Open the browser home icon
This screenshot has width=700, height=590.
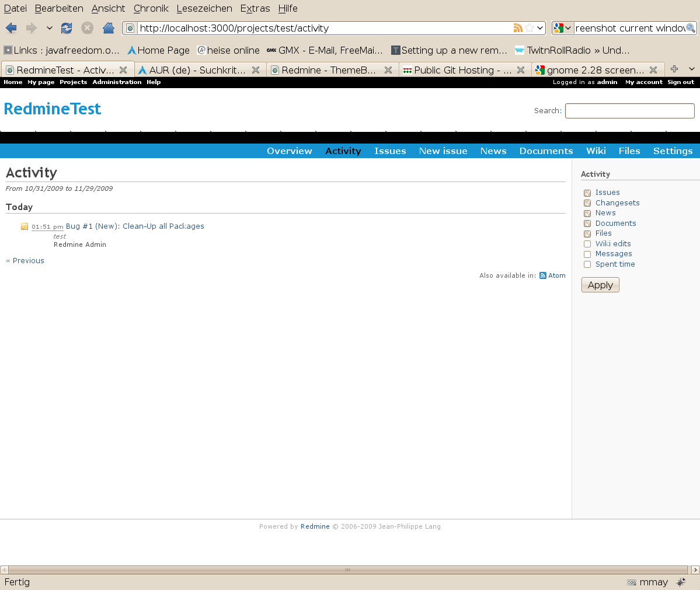(109, 28)
